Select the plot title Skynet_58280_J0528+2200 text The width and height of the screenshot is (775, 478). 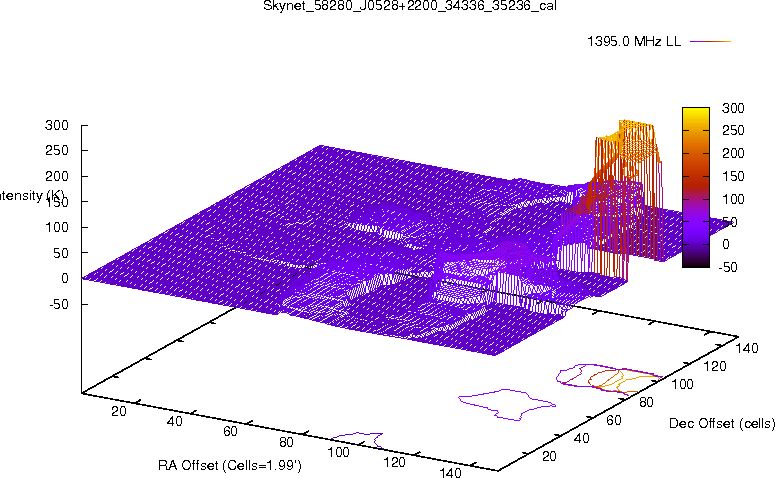pyautogui.click(x=410, y=6)
